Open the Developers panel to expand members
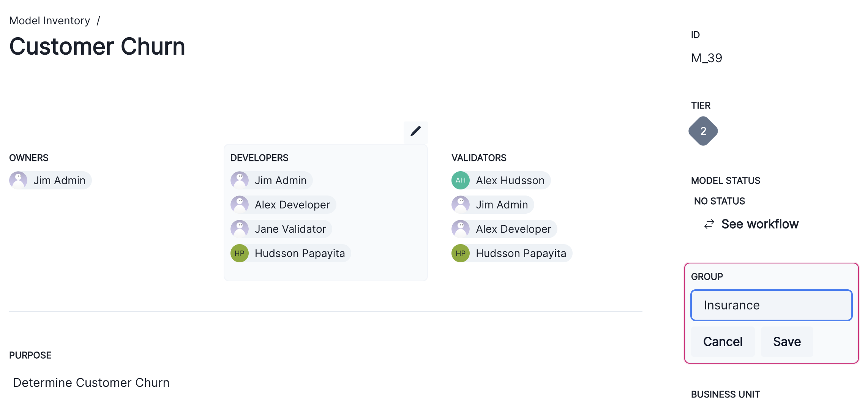 click(260, 158)
